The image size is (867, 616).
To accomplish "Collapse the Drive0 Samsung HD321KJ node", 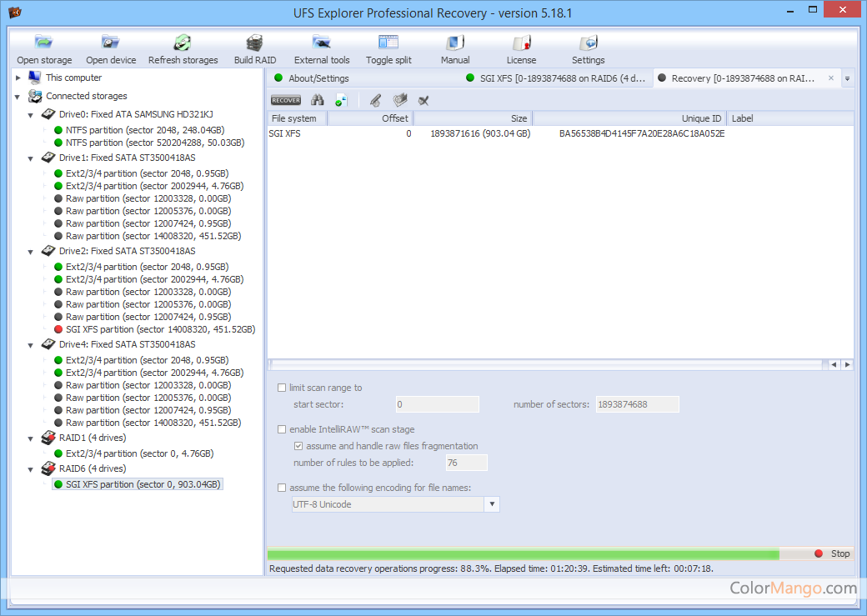I will (x=30, y=115).
